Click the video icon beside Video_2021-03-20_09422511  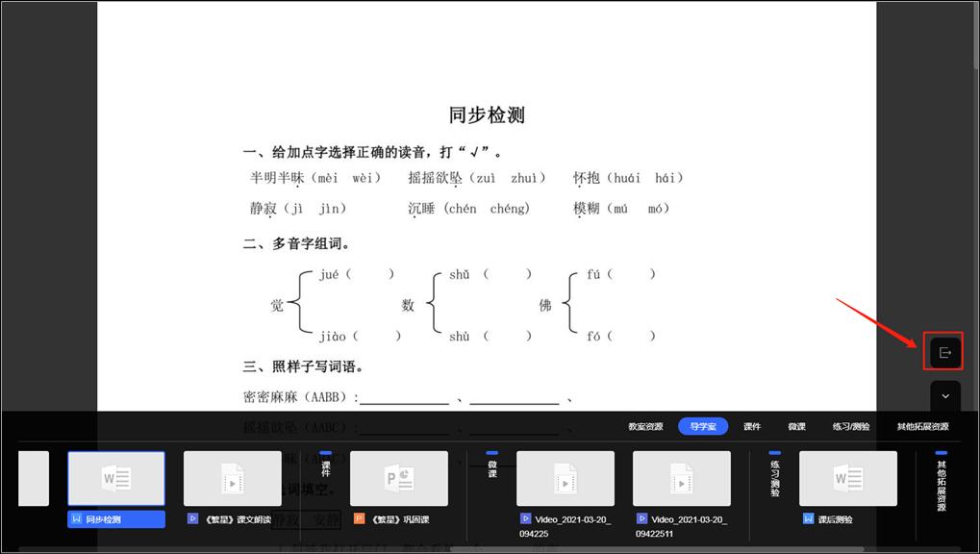[x=641, y=518]
